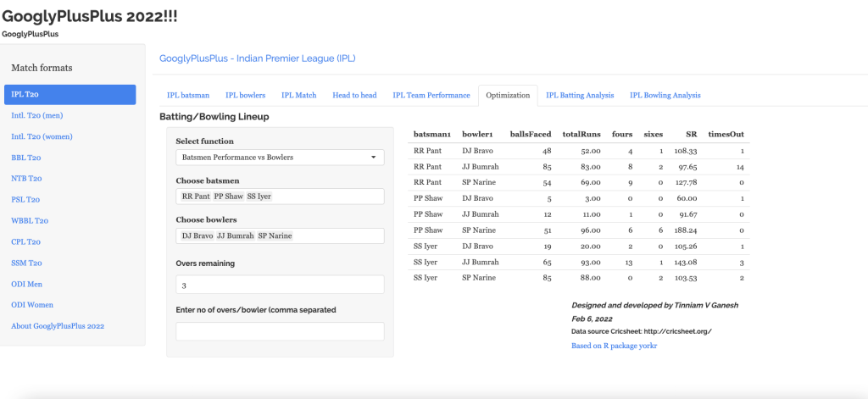Click the GooglyPlusPlus Indian Premier League heading
Image resolution: width=868 pixels, height=399 pixels.
coord(257,58)
